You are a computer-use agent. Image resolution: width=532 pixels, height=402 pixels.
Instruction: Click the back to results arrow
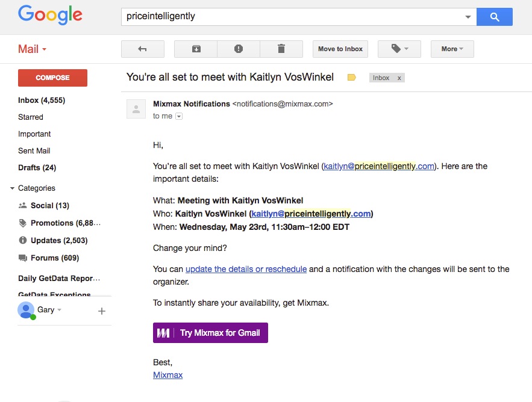[x=142, y=49]
